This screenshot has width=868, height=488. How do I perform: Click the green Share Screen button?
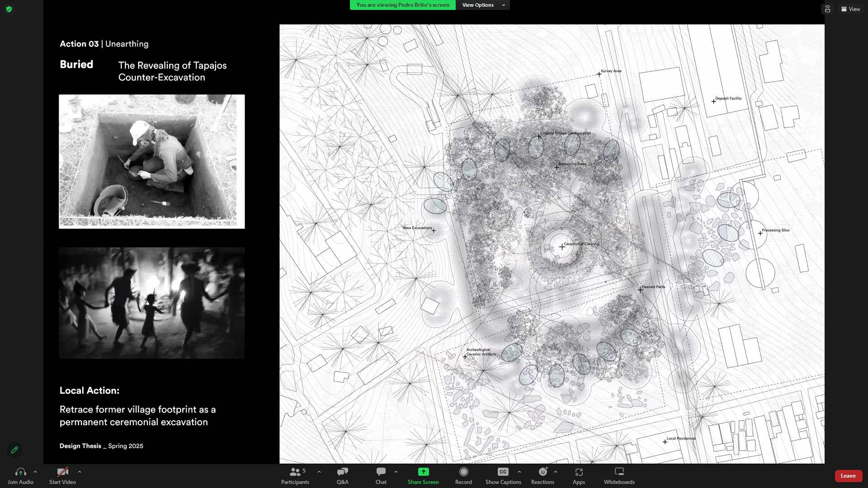click(x=423, y=476)
